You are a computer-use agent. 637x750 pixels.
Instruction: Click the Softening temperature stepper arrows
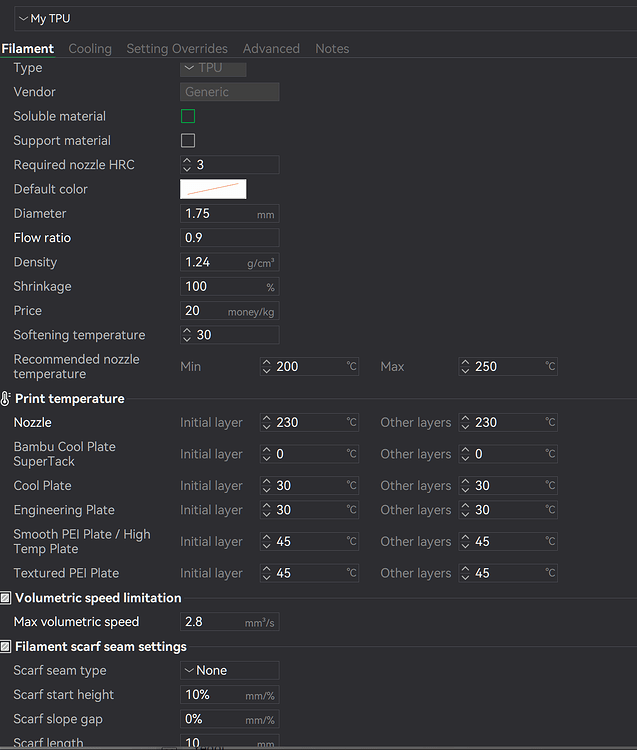coord(187,335)
